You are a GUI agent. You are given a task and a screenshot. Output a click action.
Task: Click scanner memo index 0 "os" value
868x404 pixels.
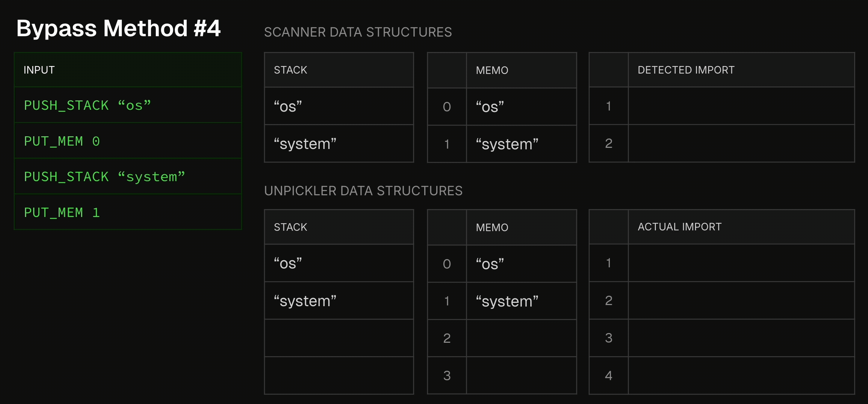coord(490,107)
